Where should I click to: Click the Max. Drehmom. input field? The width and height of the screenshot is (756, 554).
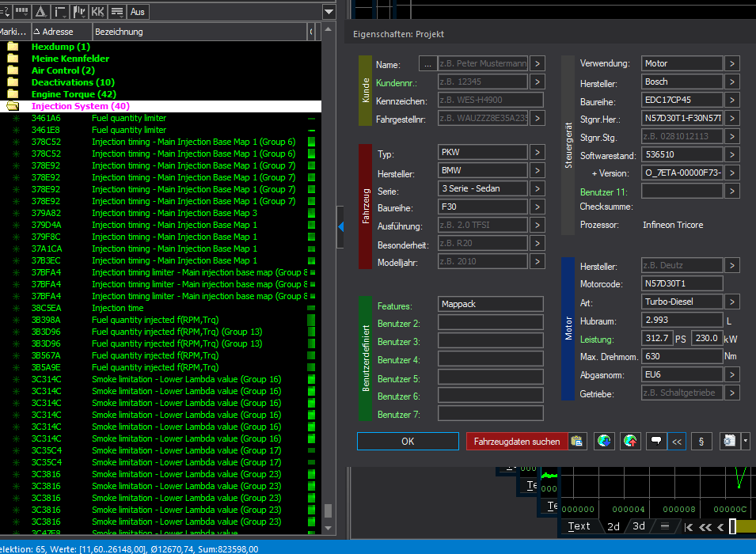click(x=682, y=356)
